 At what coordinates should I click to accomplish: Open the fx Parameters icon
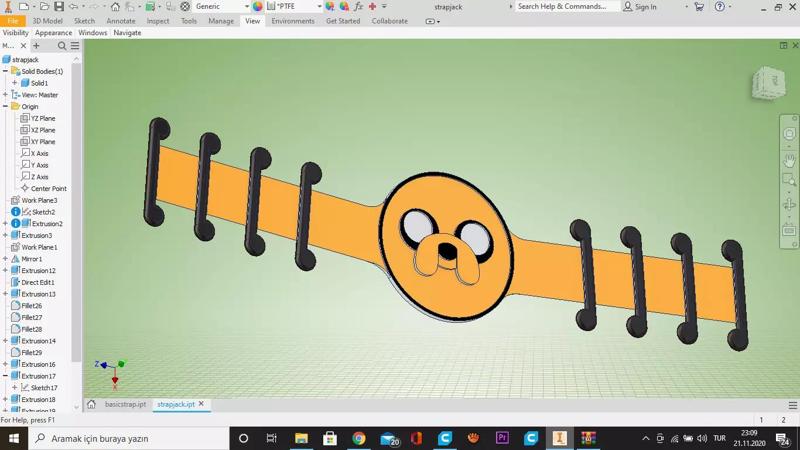359,7
